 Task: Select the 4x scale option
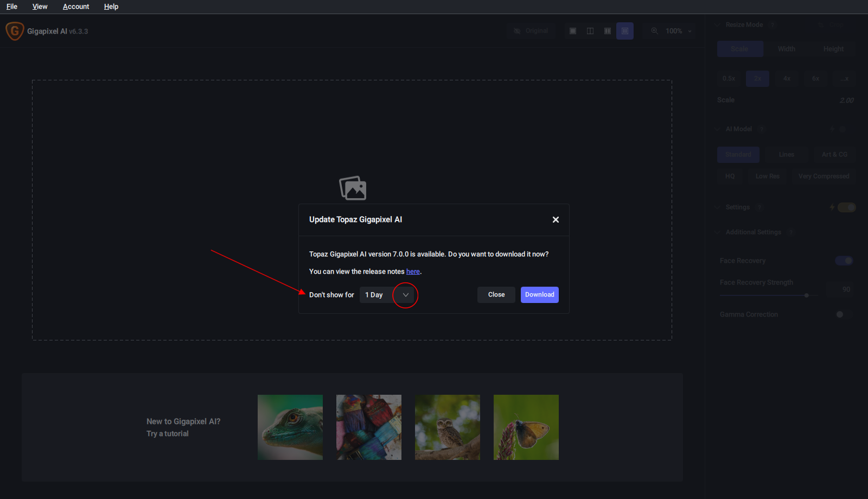pos(787,79)
